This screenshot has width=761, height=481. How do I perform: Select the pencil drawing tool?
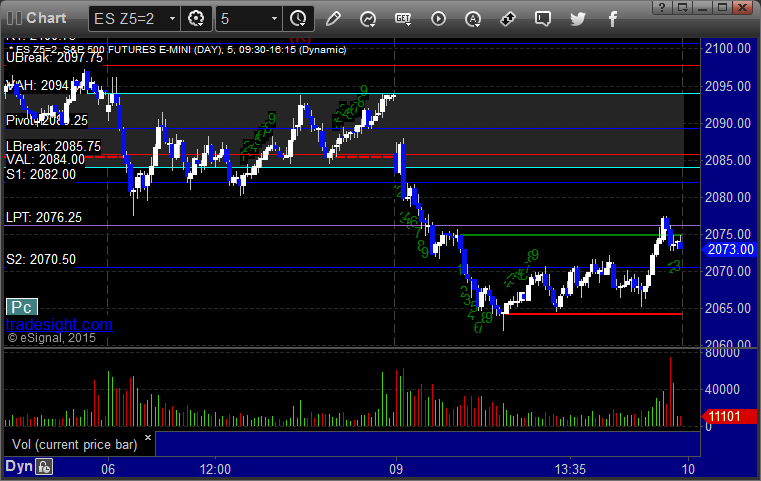point(333,19)
